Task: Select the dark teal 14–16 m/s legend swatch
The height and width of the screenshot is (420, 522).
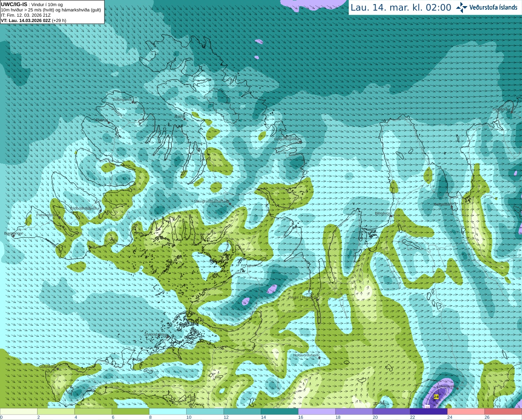Action: [x=280, y=411]
